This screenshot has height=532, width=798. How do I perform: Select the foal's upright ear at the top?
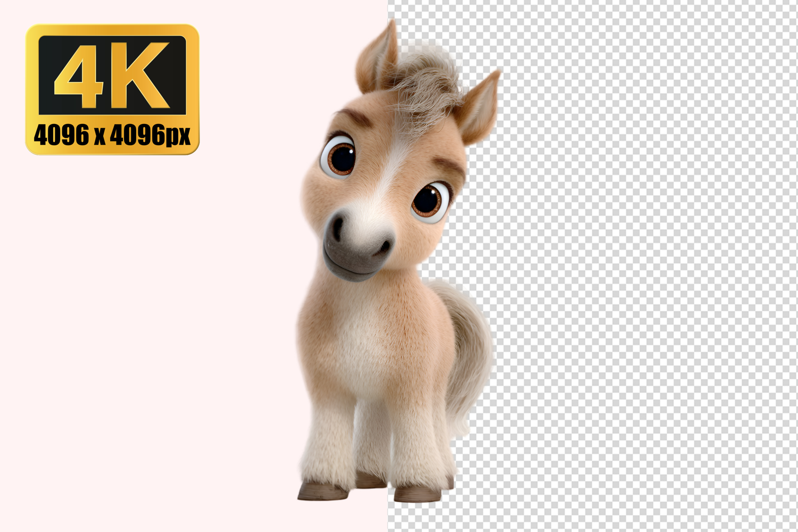point(378,57)
